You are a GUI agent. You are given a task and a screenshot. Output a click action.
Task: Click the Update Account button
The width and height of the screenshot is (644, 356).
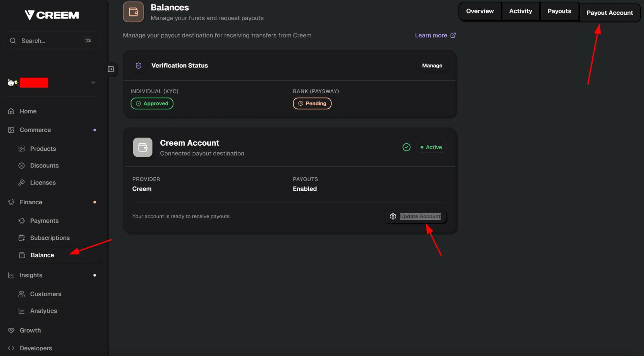(x=416, y=216)
